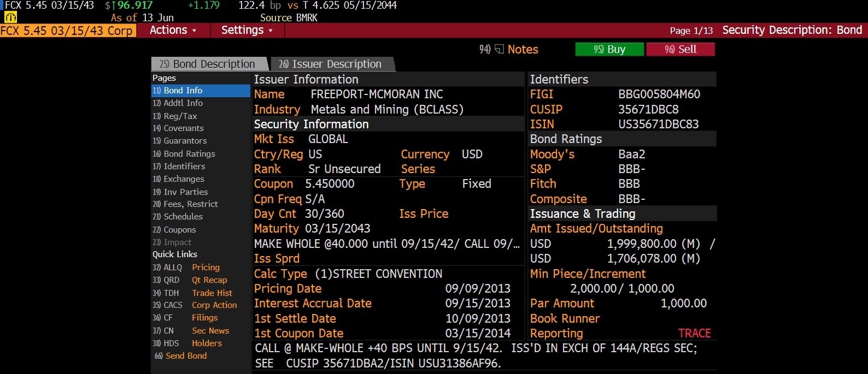Open CACS Corp Action quick link
Viewport: 868px width, 374px height.
point(195,305)
